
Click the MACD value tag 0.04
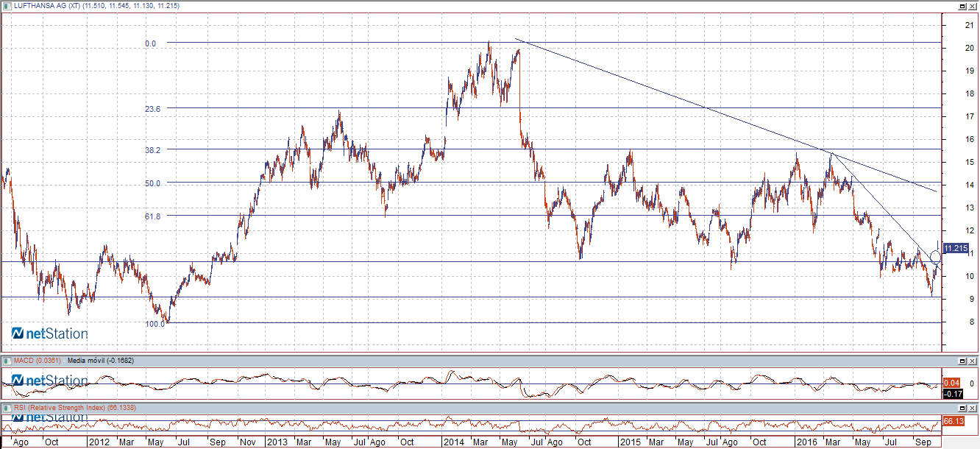click(x=951, y=383)
